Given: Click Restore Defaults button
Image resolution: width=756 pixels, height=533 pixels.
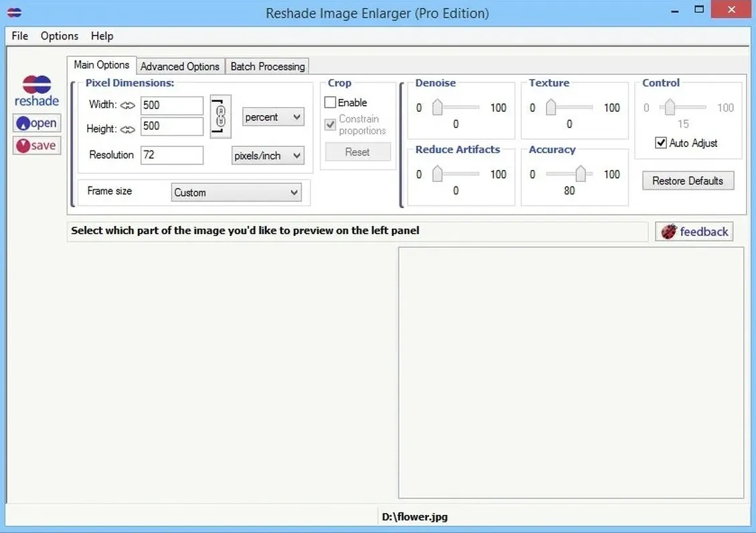Looking at the screenshot, I should pyautogui.click(x=688, y=181).
